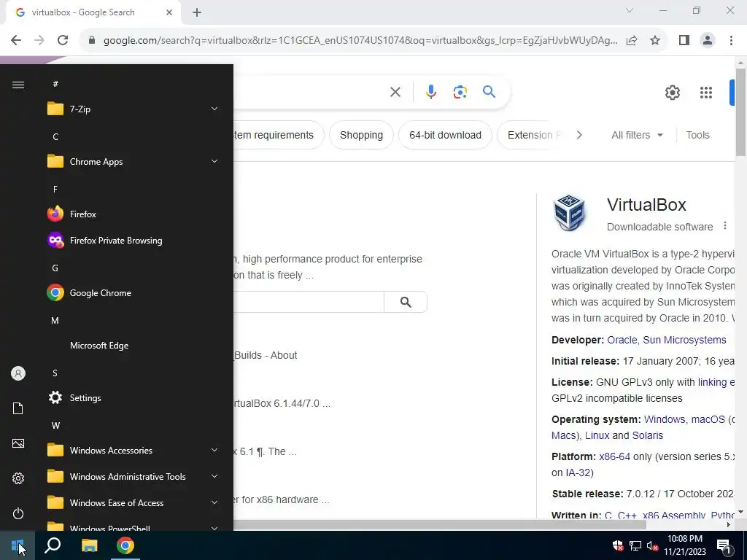The image size is (747, 560).
Task: Expand the Start menu hamburger navigation
Action: pyautogui.click(x=18, y=85)
